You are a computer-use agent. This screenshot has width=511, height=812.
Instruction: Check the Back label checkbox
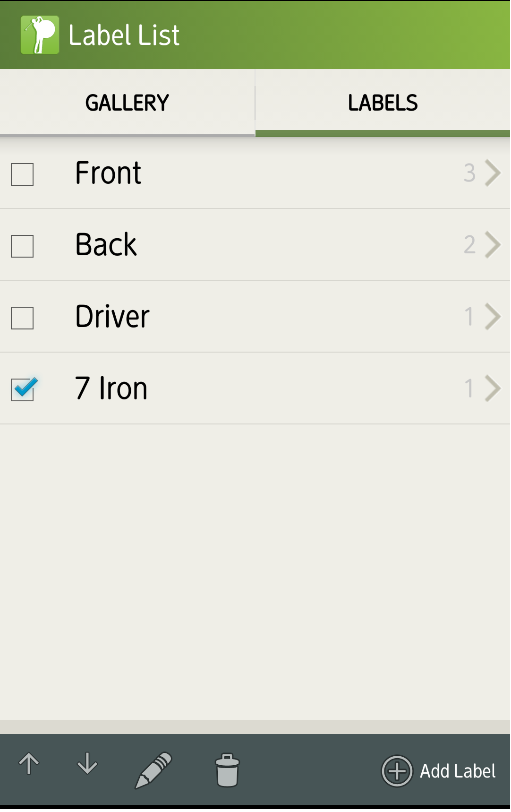point(22,247)
